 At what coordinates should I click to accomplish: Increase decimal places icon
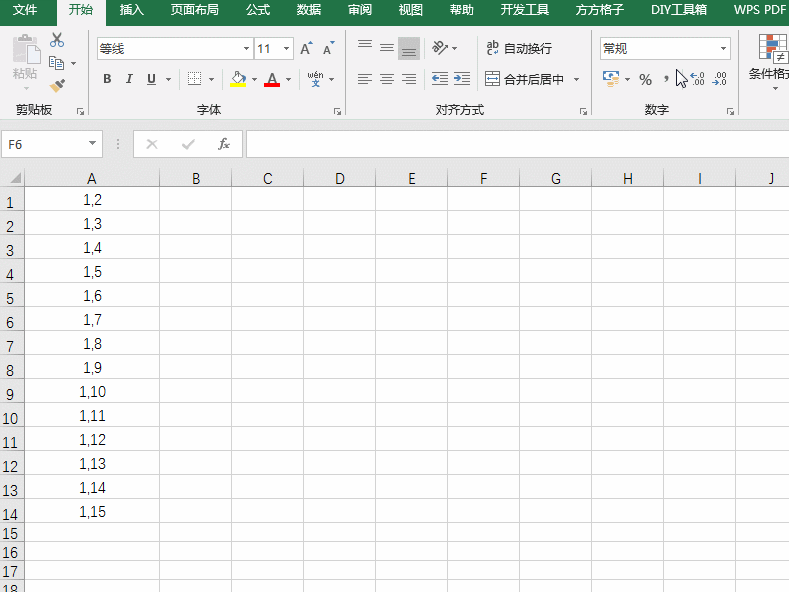(x=697, y=79)
